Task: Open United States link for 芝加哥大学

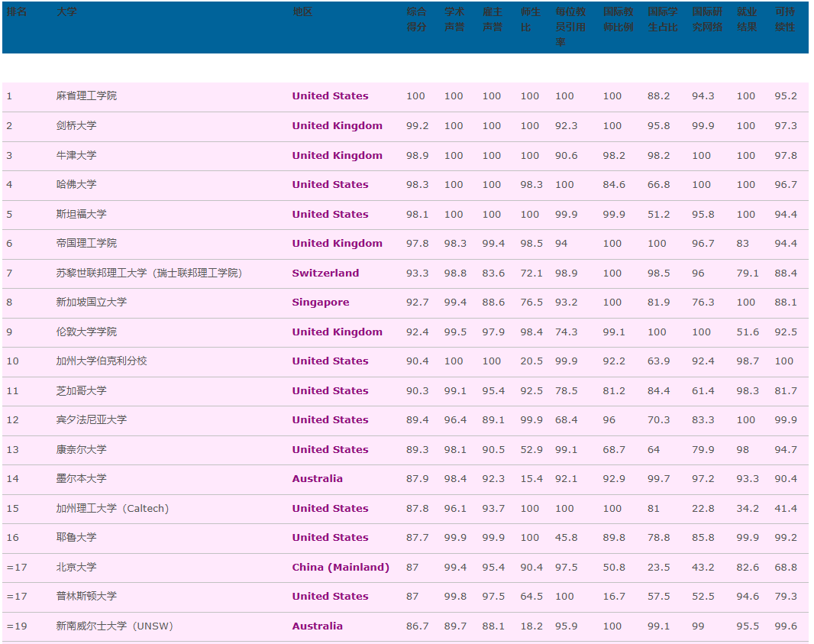Action: (330, 390)
